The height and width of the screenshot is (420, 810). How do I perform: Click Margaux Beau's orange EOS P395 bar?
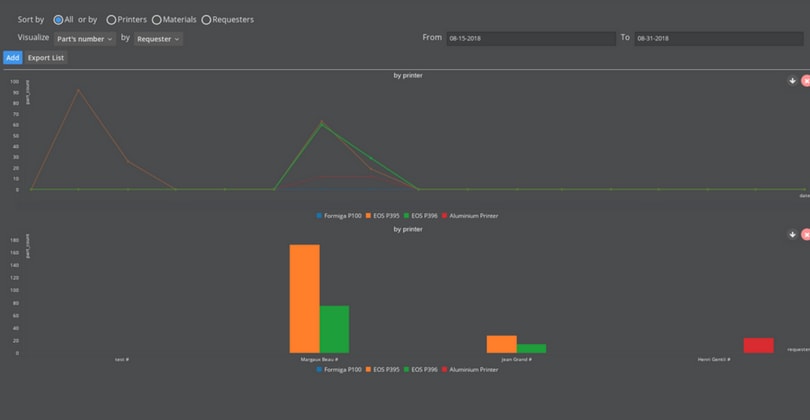pyautogui.click(x=304, y=299)
